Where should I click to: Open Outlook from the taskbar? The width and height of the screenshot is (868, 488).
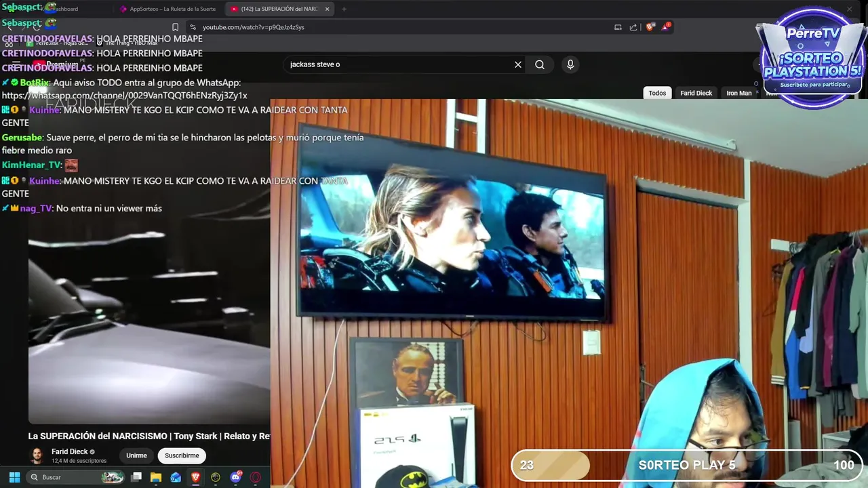click(x=176, y=477)
